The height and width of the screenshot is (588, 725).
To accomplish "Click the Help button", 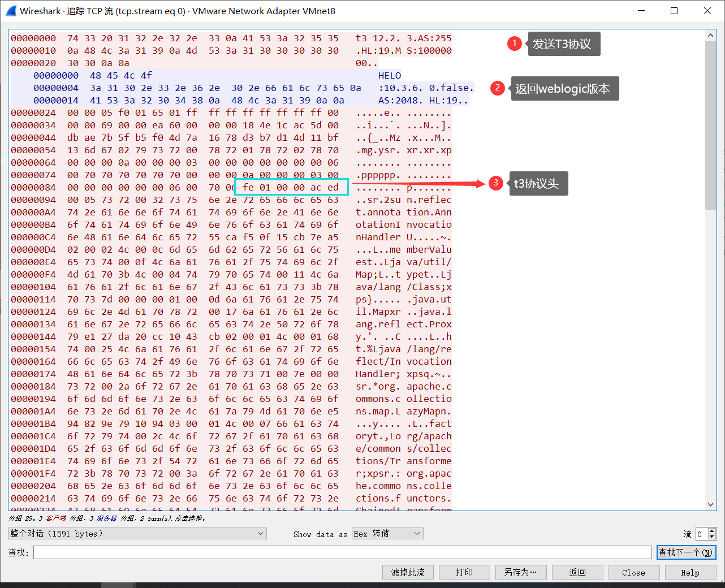I will point(690,572).
